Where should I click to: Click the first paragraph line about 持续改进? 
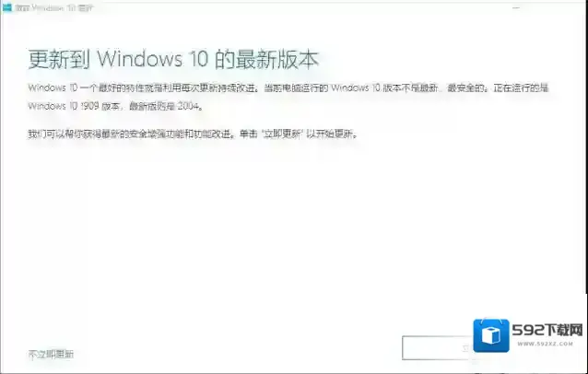pyautogui.click(x=288, y=88)
